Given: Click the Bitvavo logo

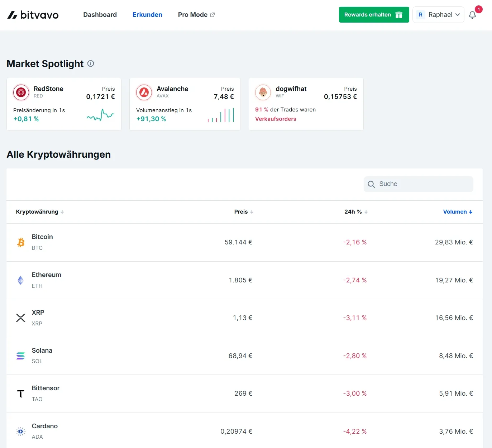Looking at the screenshot, I should [x=33, y=15].
